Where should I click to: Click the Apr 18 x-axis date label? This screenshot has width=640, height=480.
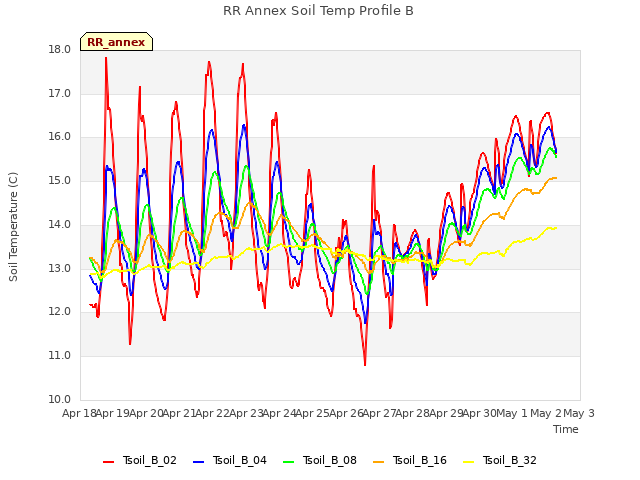coord(79,413)
